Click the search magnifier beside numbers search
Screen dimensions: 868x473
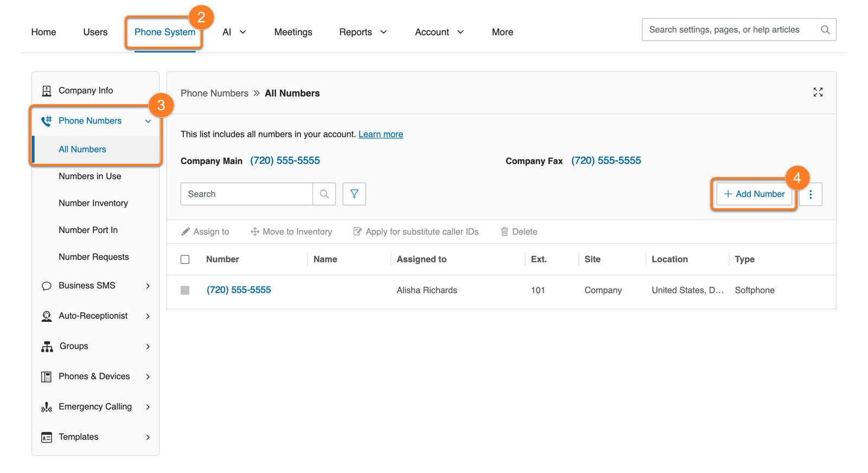[324, 194]
